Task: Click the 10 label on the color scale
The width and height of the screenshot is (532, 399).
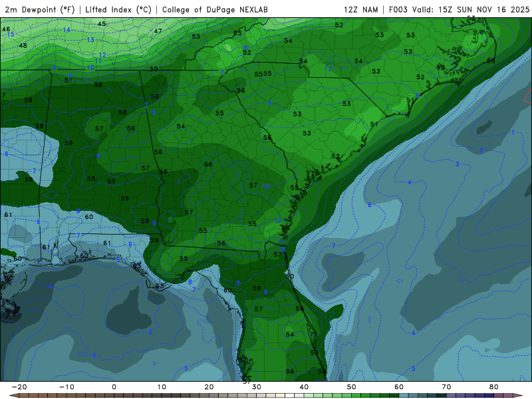Action: coord(162,387)
